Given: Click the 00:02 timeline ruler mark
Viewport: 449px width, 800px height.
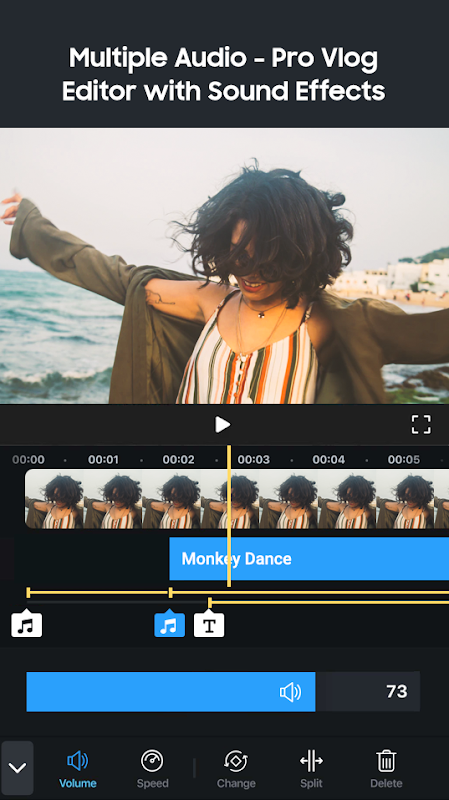Looking at the screenshot, I should point(178,460).
